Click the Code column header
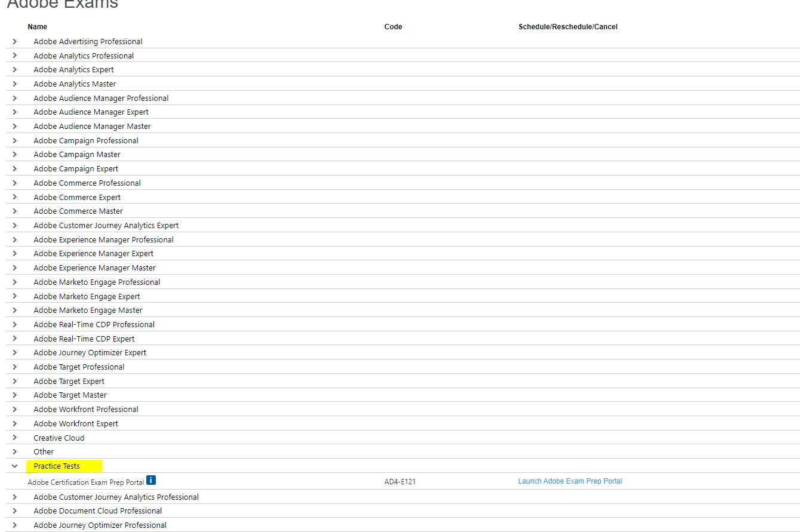This screenshot has height=532, width=800. coord(393,27)
